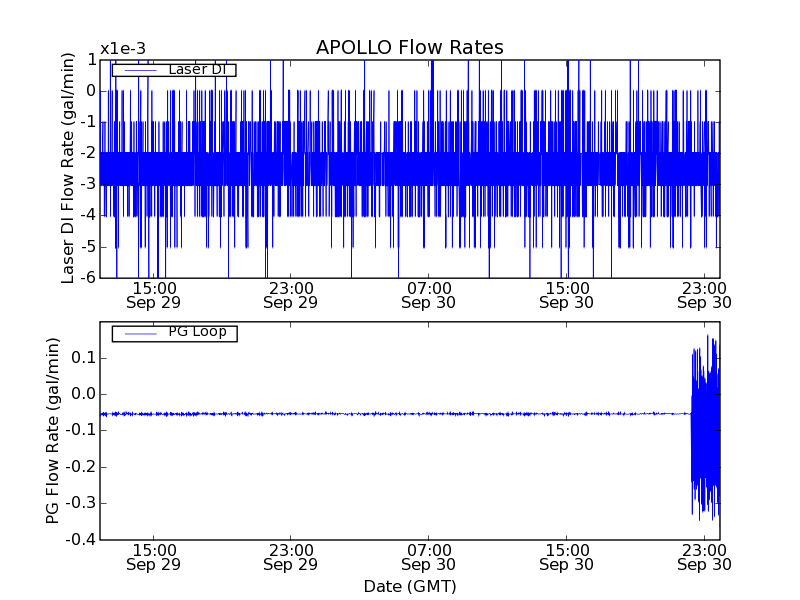Image resolution: width=800 pixels, height=600 pixels.
Task: Click the '-1' tick on the Laser DI y-axis
Action: point(88,122)
